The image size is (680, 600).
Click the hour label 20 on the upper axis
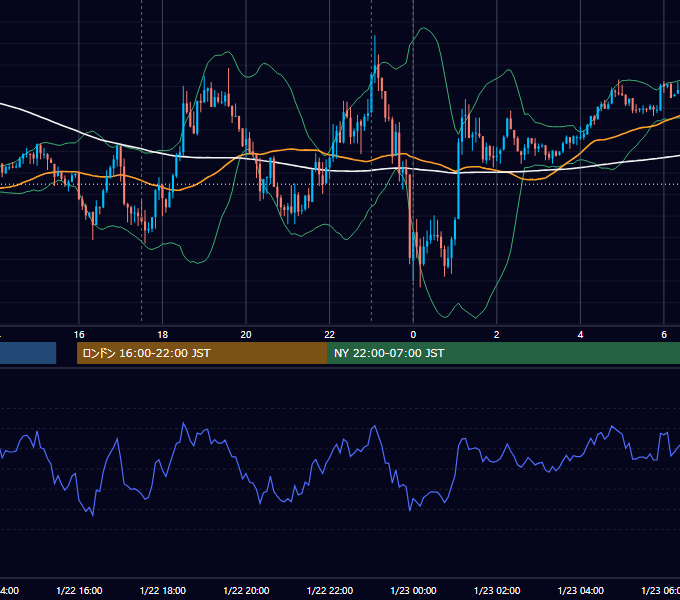click(246, 335)
